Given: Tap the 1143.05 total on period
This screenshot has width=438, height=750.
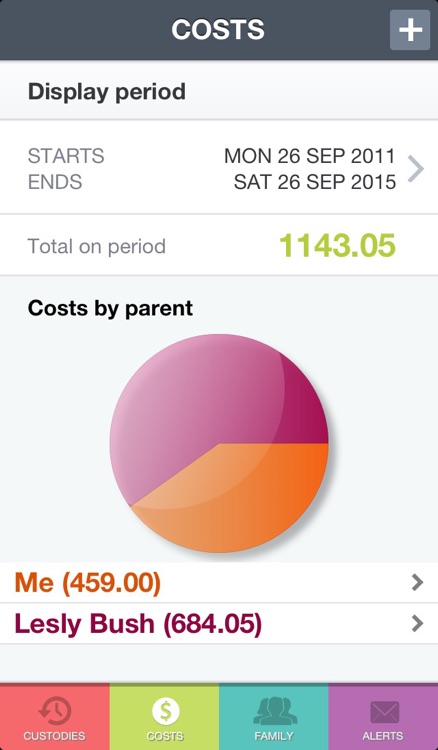Looking at the screenshot, I should [337, 245].
